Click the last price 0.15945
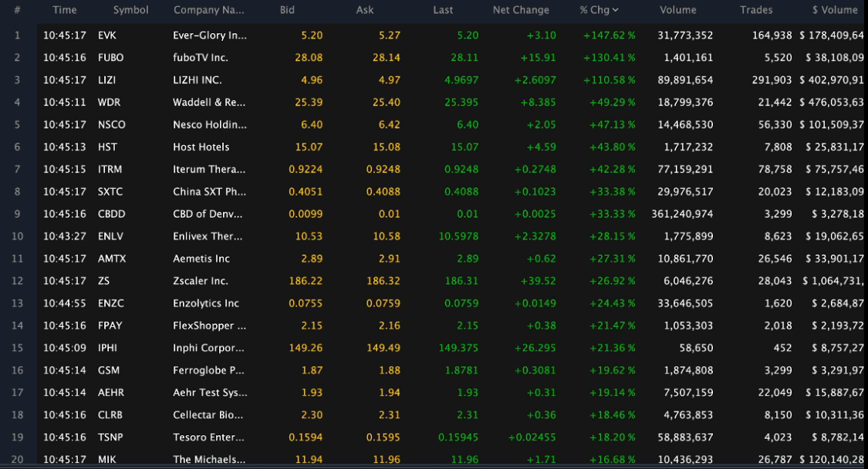This screenshot has width=868, height=469. (x=458, y=437)
